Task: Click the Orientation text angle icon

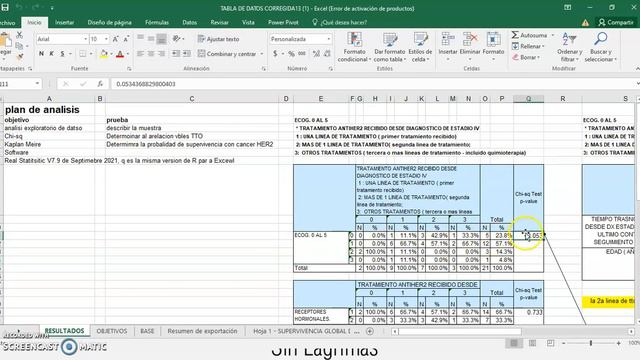Action: [176, 39]
